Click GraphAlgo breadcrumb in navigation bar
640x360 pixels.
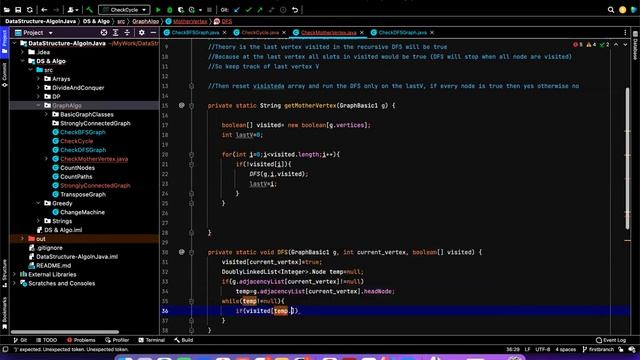pyautogui.click(x=145, y=21)
